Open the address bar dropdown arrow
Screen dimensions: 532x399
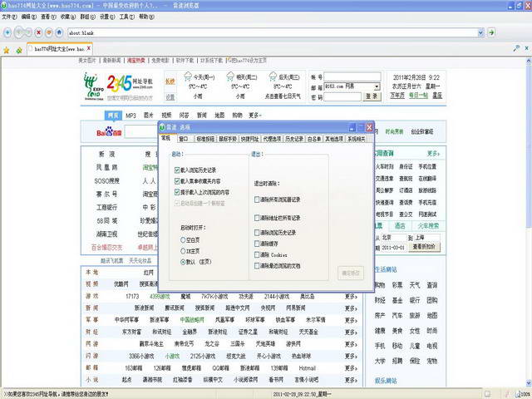(480, 32)
